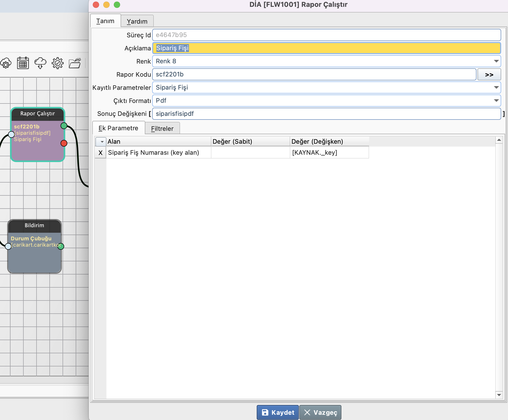
Task: Click the >> button beside Rapor Kodu
Action: (x=489, y=75)
